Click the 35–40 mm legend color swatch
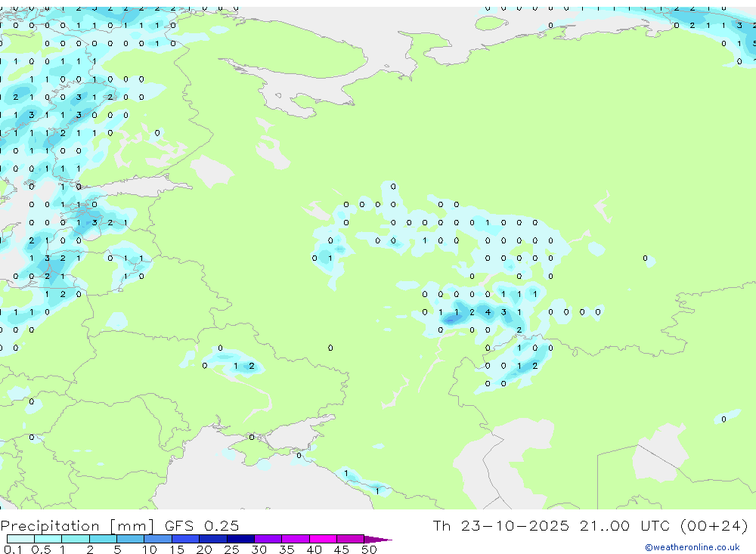 click(295, 539)
